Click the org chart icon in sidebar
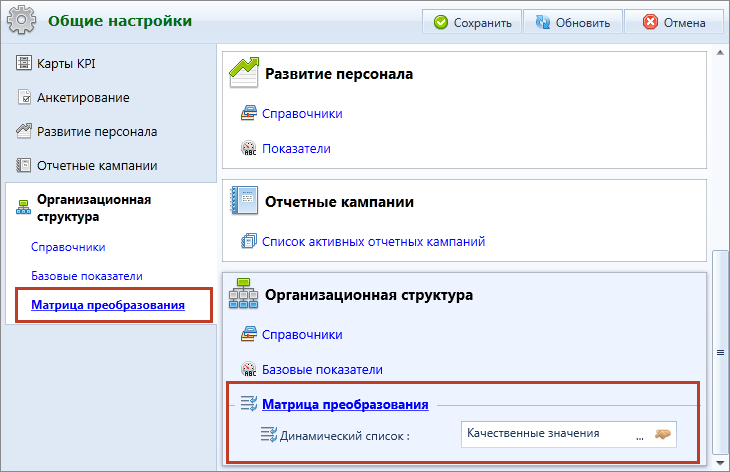This screenshot has width=730, height=472. click(23, 207)
